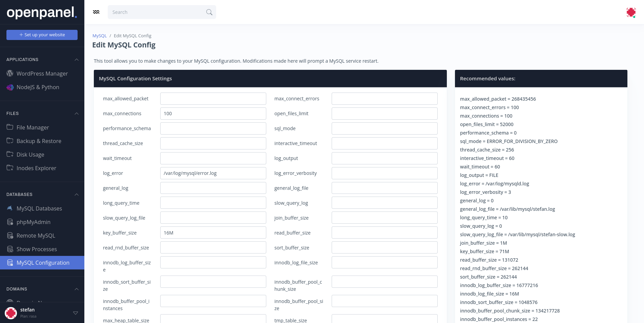Expand the stefan account dropdown arrow
644x323 pixels.
point(76,313)
